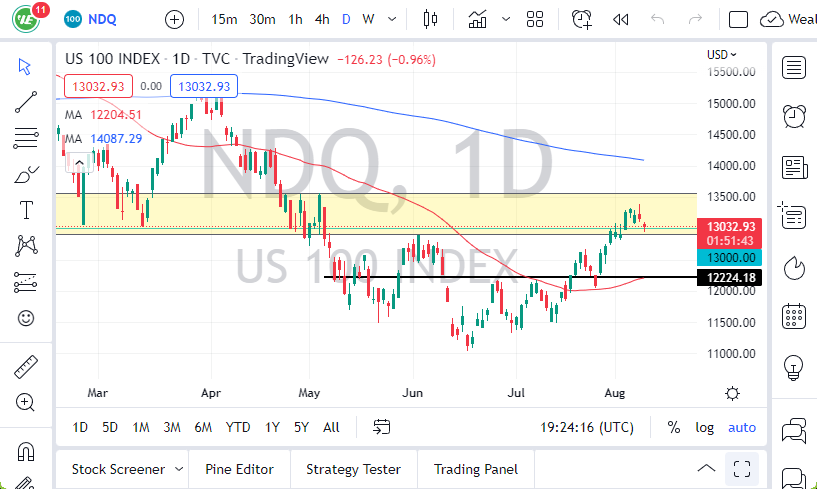Expand the Stock Screener dropdown
Viewport: 817px width, 489px height.
pos(178,469)
